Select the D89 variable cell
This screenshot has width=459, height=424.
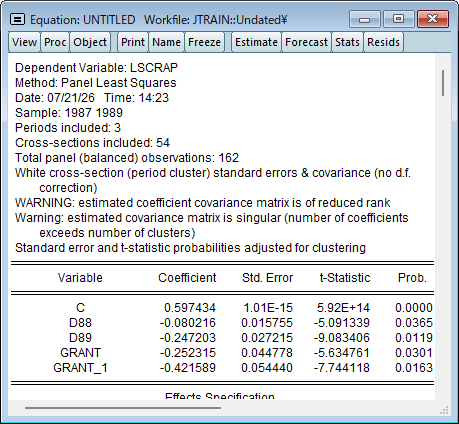click(80, 338)
